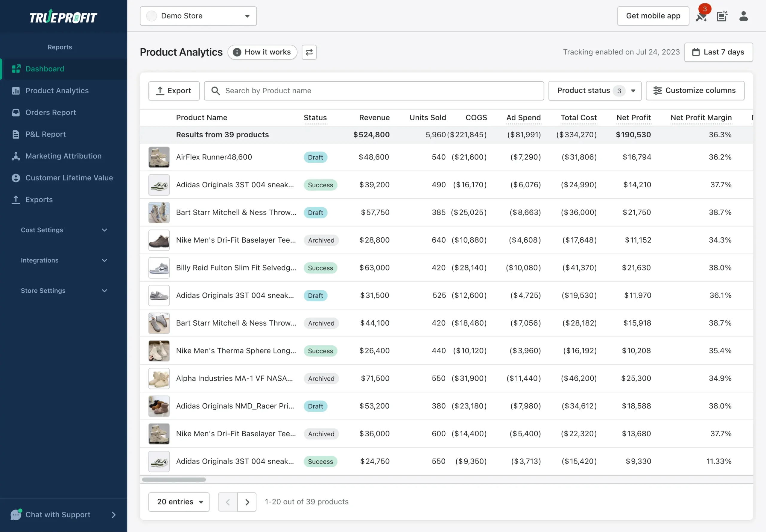This screenshot has height=532, width=766.
Task: Click the How it works button
Action: (x=262, y=52)
